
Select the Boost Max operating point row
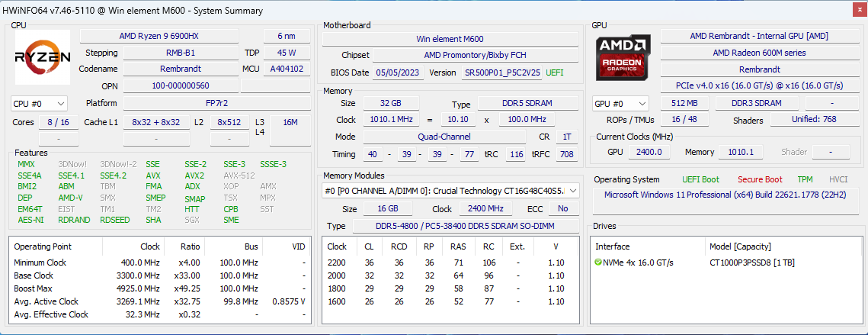click(160, 288)
